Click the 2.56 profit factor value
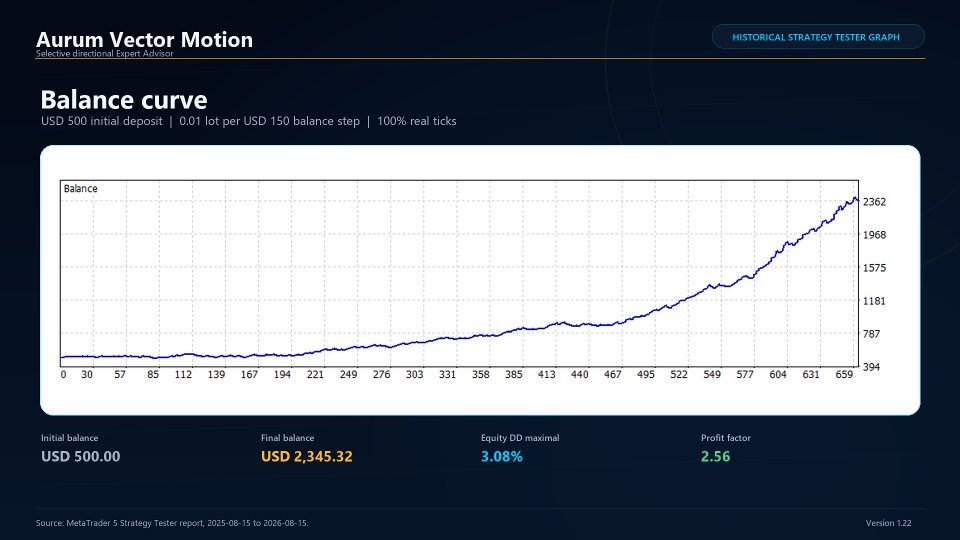 coord(715,457)
